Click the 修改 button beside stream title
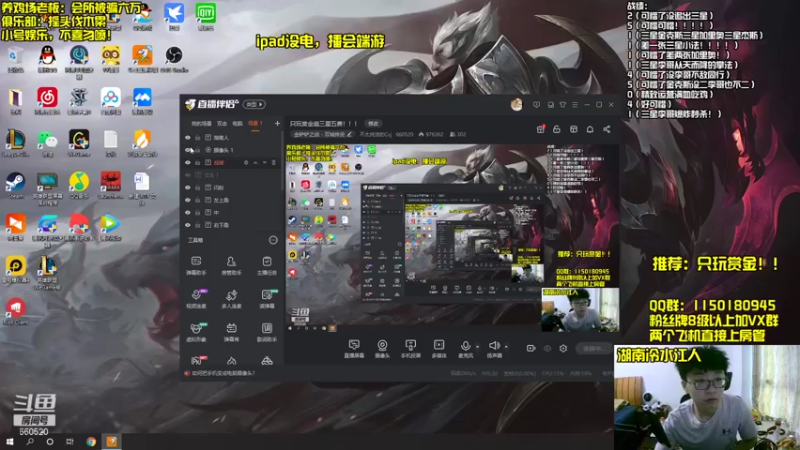Viewport: 800px width, 450px height. [373, 123]
